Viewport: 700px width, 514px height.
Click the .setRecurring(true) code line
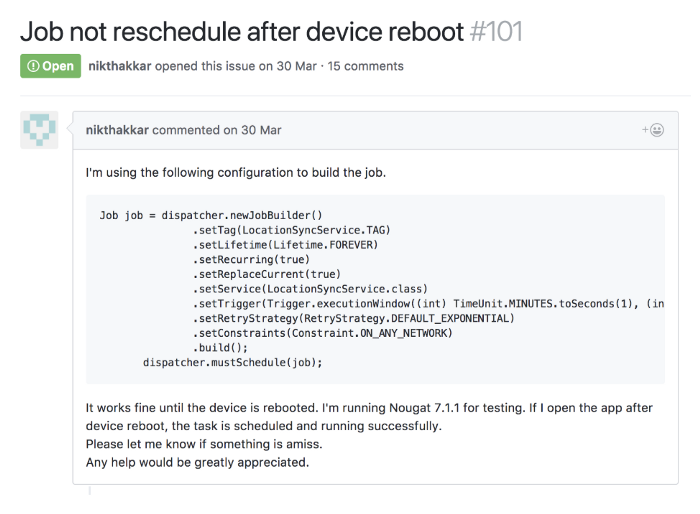251,259
